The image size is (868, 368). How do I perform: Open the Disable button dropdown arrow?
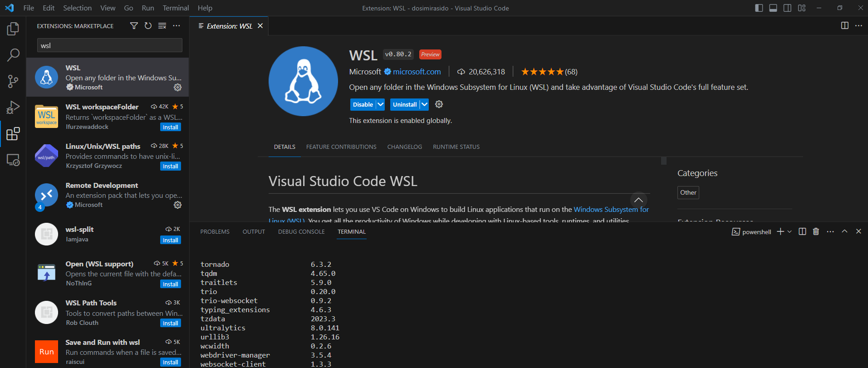coord(381,104)
